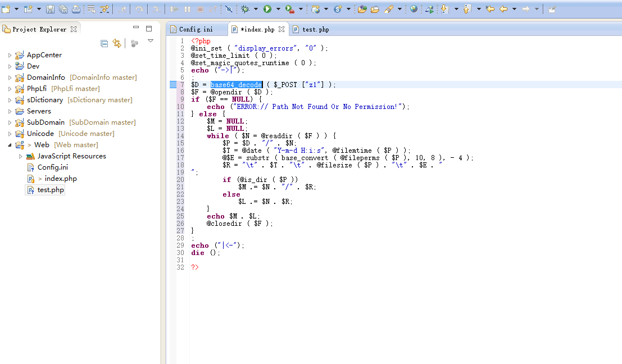Minimize the Project Explorer panel
The width and height of the screenshot is (622, 364).
coord(136,28)
